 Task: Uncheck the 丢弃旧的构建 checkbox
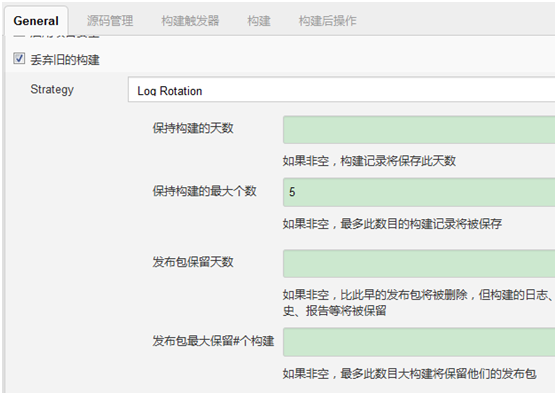pos(19,58)
